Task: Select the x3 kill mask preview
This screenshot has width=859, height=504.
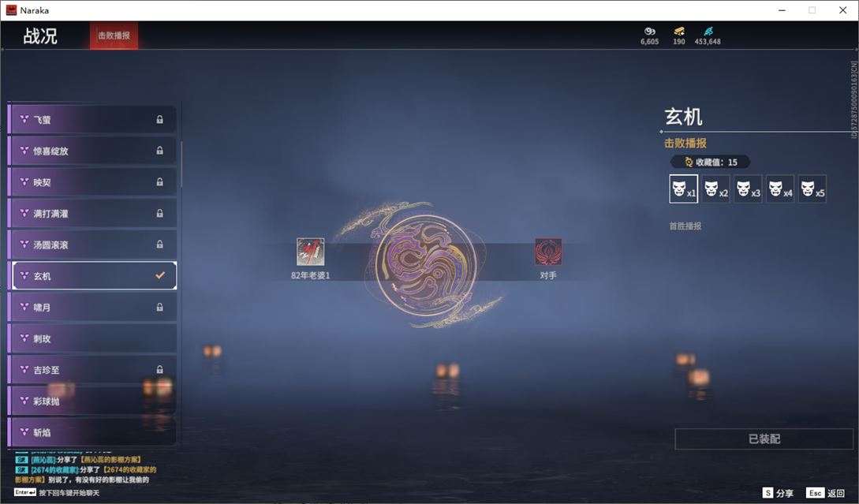Action: click(x=748, y=189)
